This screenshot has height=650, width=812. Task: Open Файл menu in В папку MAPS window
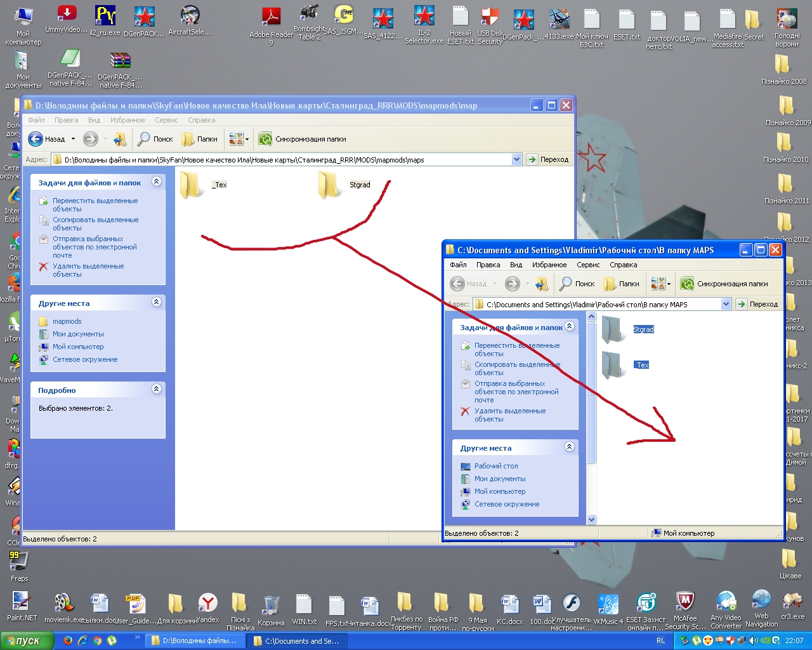click(x=458, y=265)
